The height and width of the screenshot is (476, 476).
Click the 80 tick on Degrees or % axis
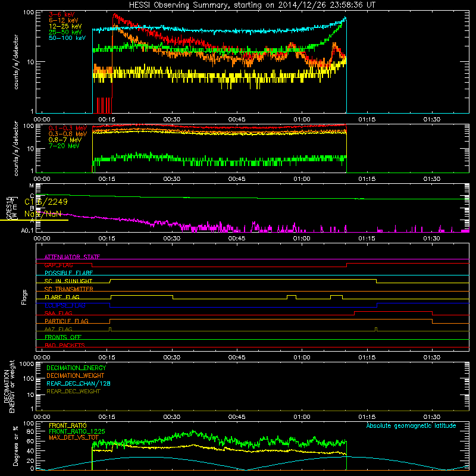30,431
